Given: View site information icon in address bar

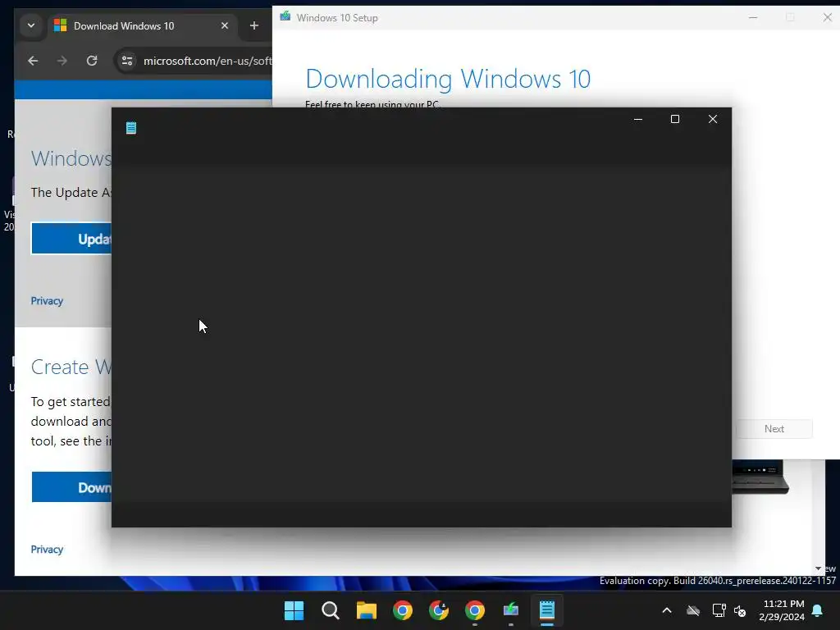Looking at the screenshot, I should 127,61.
